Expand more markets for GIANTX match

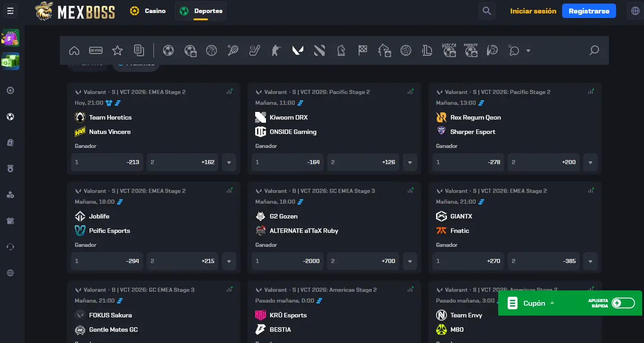pyautogui.click(x=590, y=261)
